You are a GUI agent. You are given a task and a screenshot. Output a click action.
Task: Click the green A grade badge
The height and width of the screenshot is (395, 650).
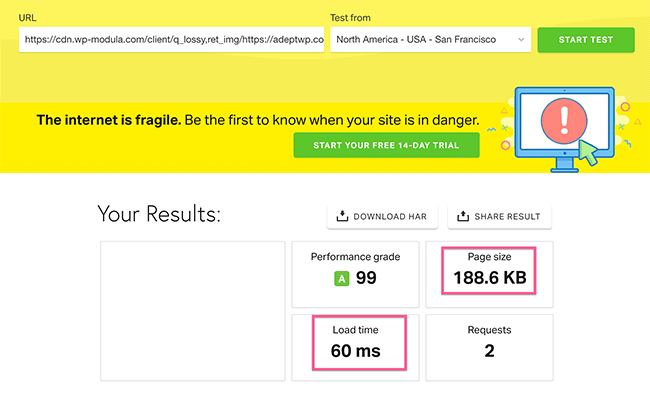coord(342,279)
